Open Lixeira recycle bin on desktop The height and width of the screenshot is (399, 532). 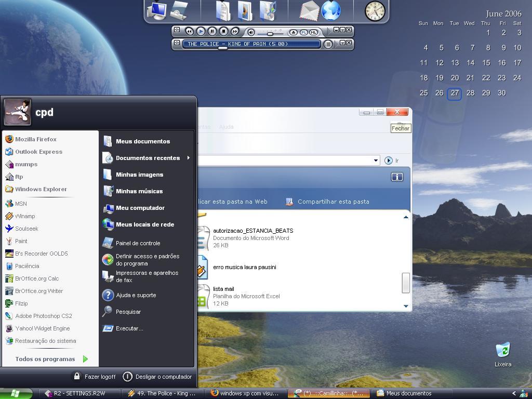point(503,355)
